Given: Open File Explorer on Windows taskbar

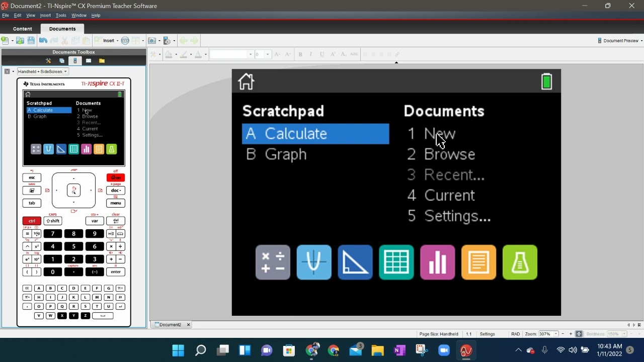Looking at the screenshot, I should point(377,350).
